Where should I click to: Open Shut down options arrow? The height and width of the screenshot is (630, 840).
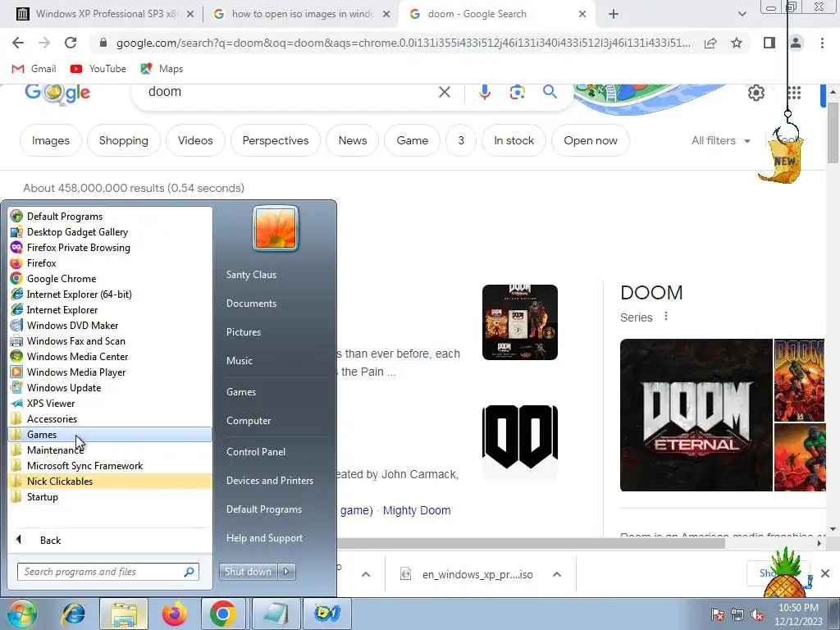pyautogui.click(x=286, y=572)
